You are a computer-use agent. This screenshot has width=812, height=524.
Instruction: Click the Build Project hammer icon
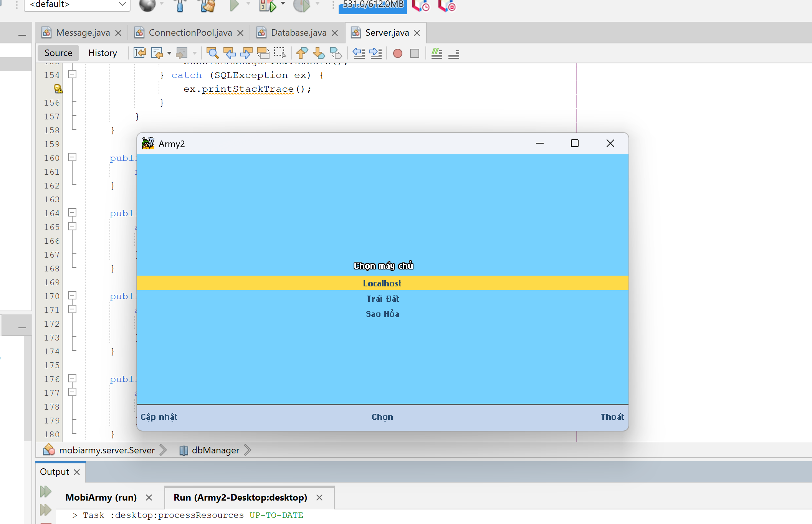[180, 5]
